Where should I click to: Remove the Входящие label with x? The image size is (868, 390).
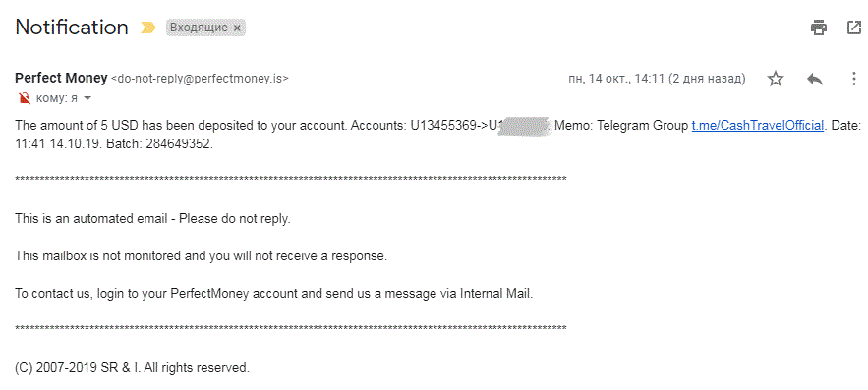[237, 28]
